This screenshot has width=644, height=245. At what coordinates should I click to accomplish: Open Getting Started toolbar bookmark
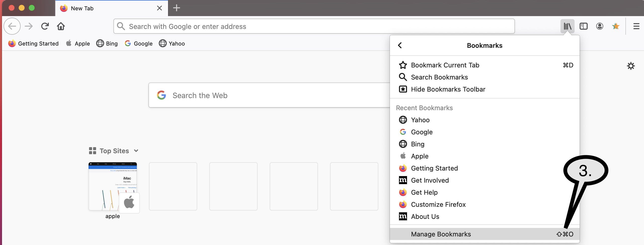(x=33, y=44)
